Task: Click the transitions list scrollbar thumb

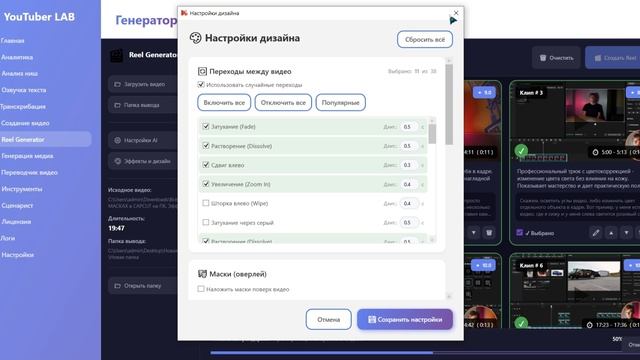Action: (x=432, y=134)
